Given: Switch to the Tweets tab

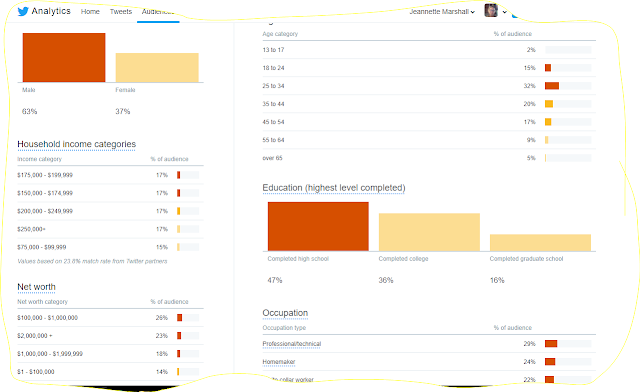Looking at the screenshot, I should (x=121, y=11).
